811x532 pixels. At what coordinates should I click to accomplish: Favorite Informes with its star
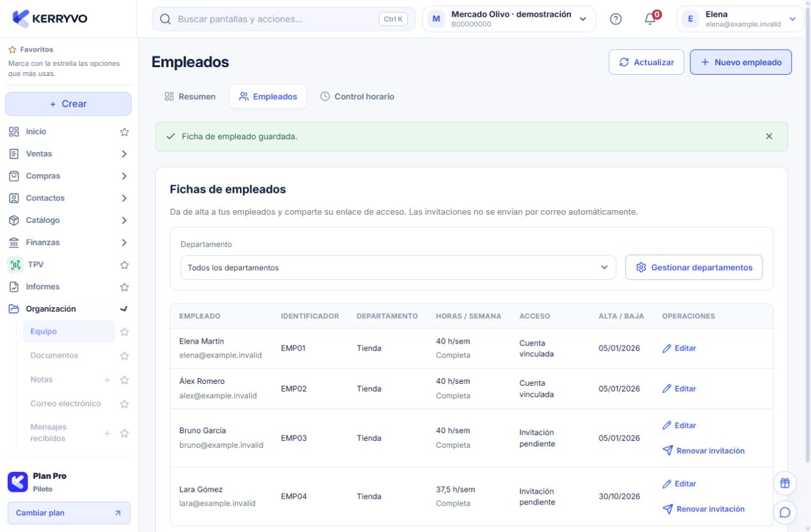pyautogui.click(x=125, y=287)
